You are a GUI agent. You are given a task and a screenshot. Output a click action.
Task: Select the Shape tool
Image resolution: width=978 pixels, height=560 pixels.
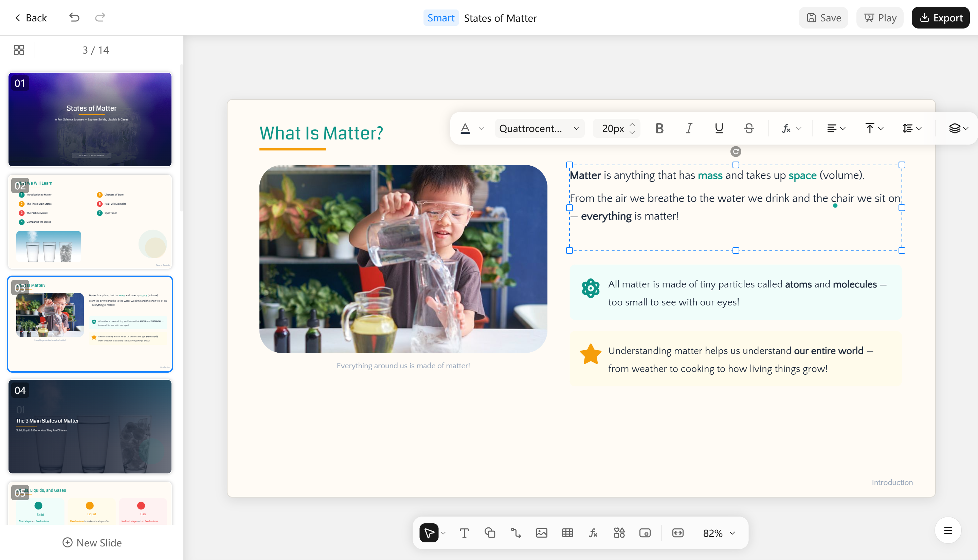(x=490, y=533)
